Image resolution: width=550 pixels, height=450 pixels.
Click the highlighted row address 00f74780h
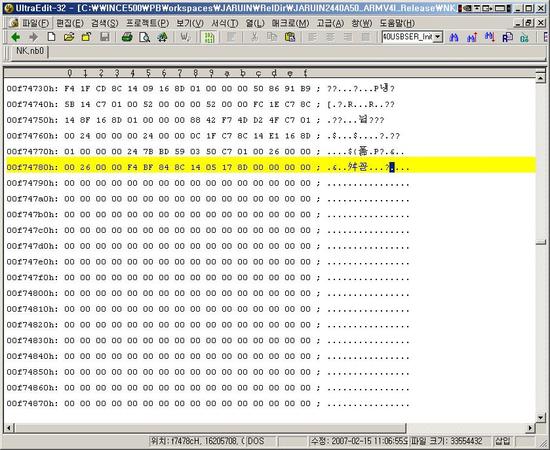click(32, 167)
